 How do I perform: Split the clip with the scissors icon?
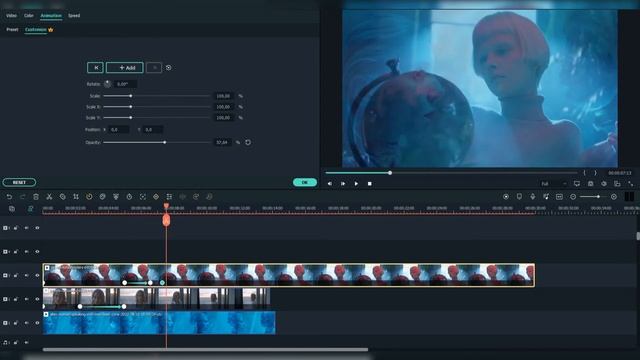49,197
